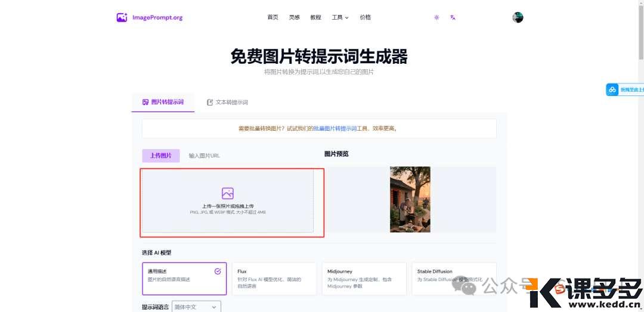Open the 首页 nav item
The image size is (644, 312).
273,17
